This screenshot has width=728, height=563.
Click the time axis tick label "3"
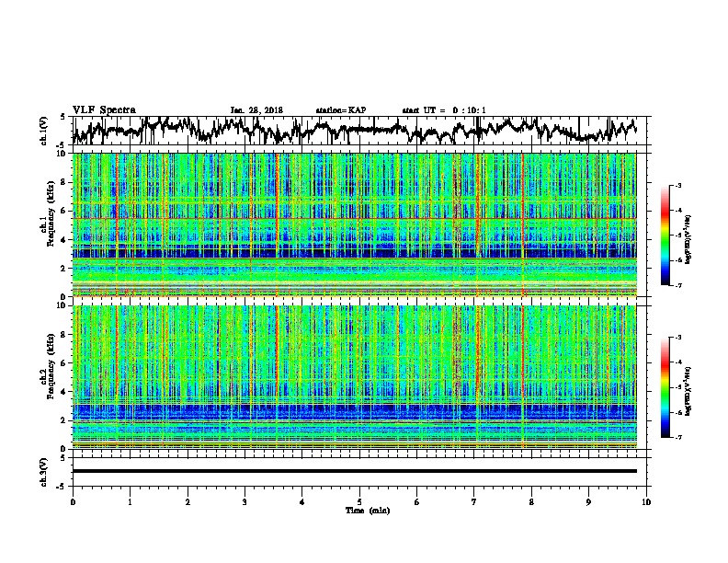pos(245,502)
